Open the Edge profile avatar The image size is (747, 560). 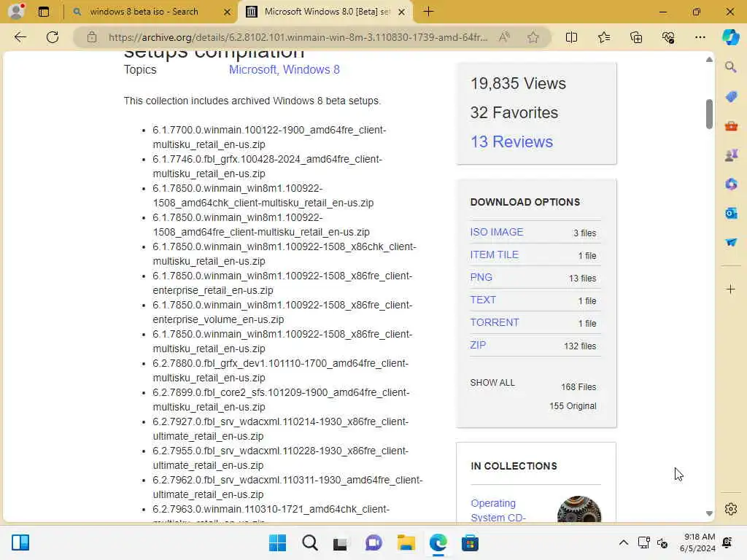17,11
